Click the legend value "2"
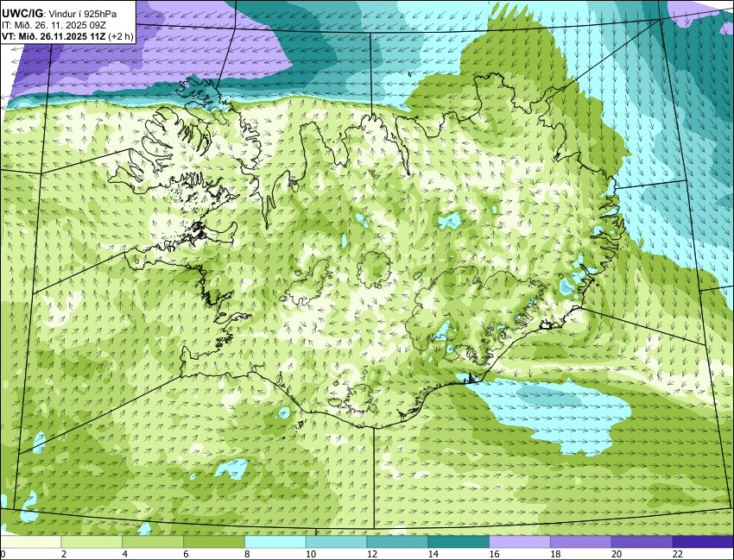This screenshot has height=560, width=734. pyautogui.click(x=64, y=554)
